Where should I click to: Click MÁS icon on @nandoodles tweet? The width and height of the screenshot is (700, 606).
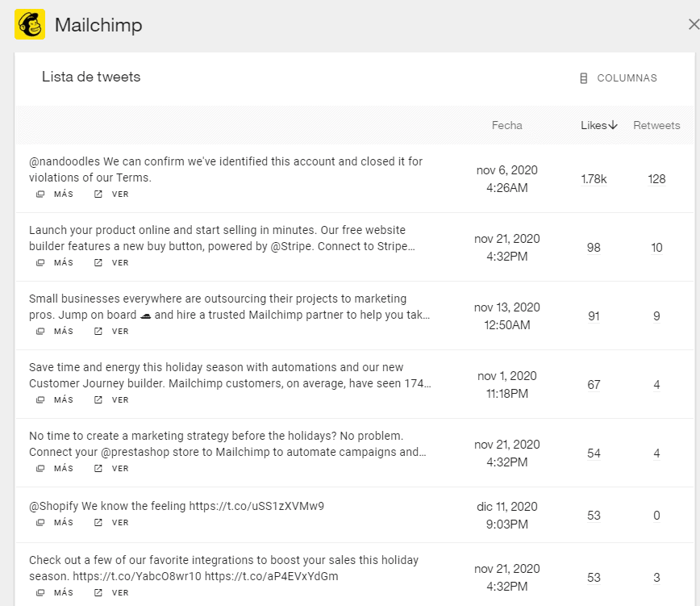click(x=40, y=194)
